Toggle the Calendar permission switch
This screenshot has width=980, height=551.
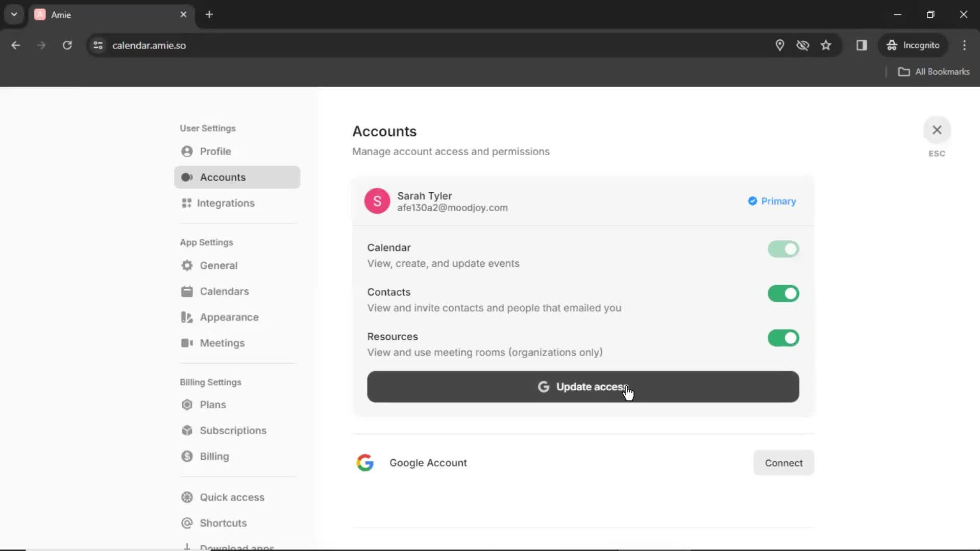point(783,249)
